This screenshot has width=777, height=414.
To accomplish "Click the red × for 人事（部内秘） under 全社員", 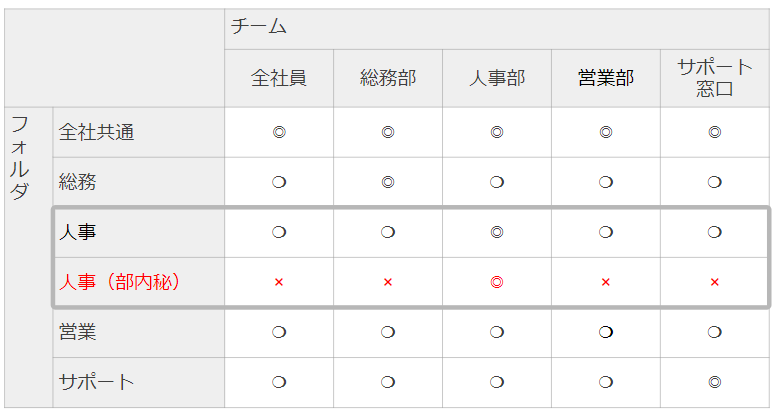I will [279, 282].
